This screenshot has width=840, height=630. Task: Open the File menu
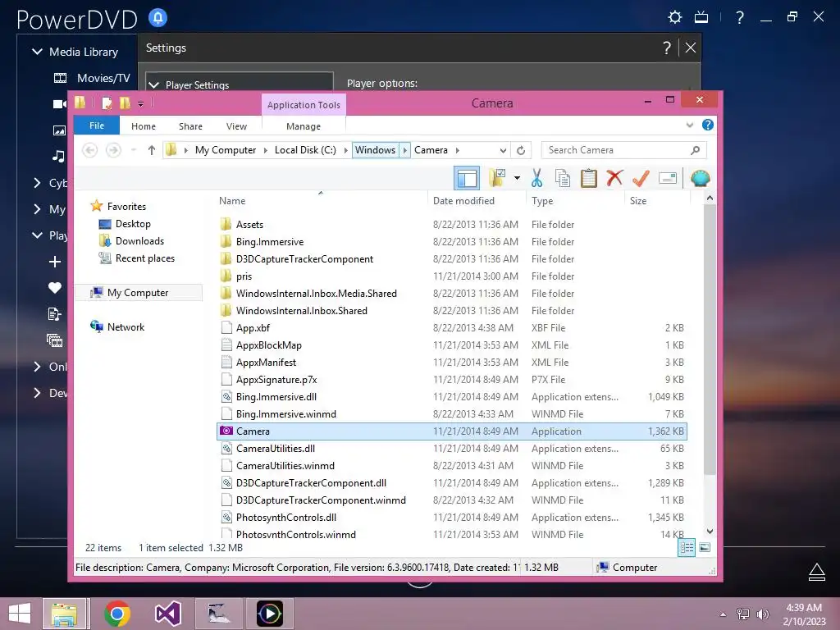click(97, 126)
